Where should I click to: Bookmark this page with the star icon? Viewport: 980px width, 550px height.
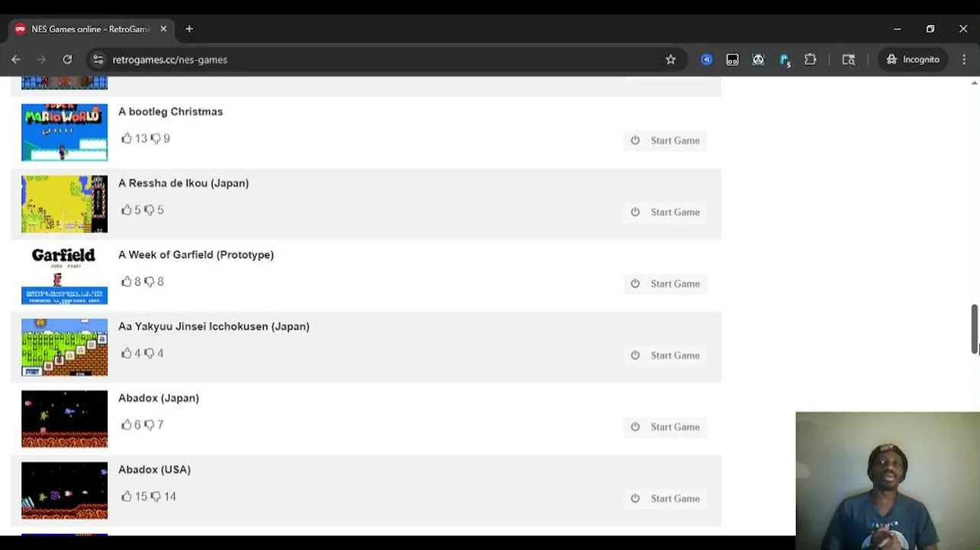670,60
